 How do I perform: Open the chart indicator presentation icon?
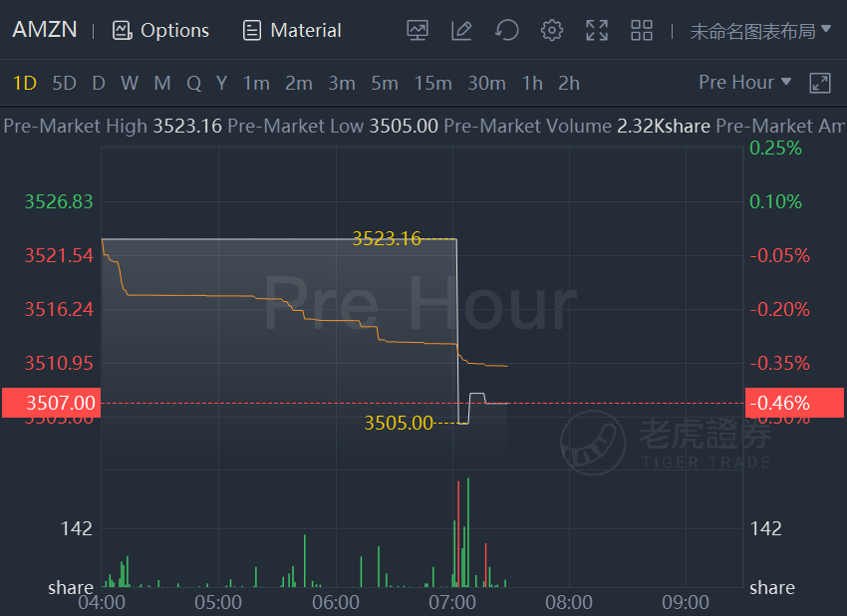[x=417, y=30]
